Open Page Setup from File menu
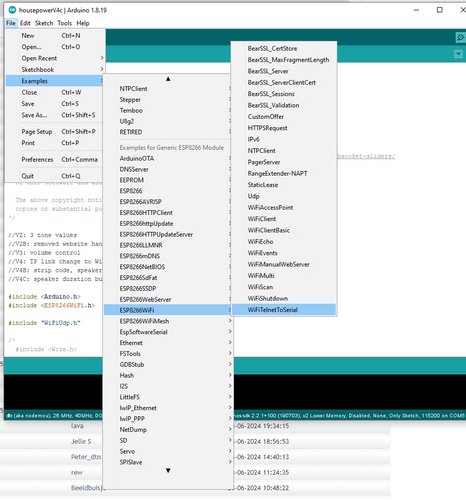This screenshot has width=466, height=500. tap(55, 132)
